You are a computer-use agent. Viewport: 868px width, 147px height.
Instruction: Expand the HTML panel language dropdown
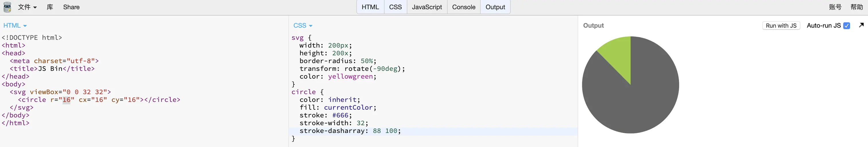click(15, 26)
